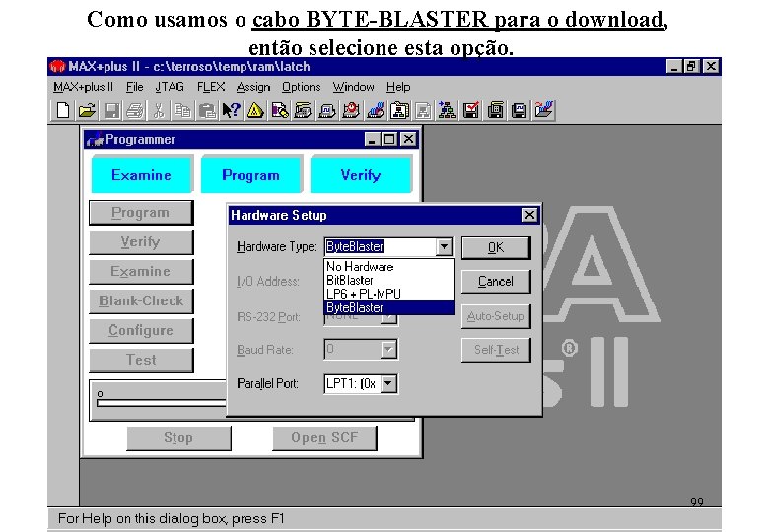
Task: Open the Assign menu
Action: (253, 87)
